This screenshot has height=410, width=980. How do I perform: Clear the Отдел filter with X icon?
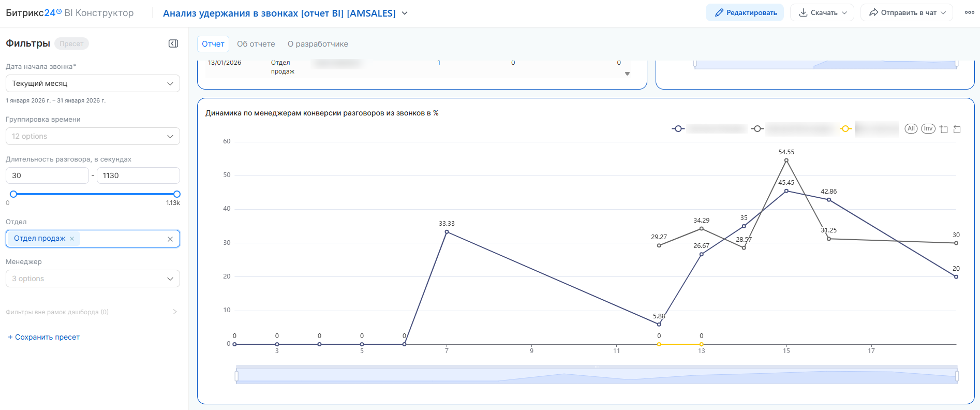point(170,239)
